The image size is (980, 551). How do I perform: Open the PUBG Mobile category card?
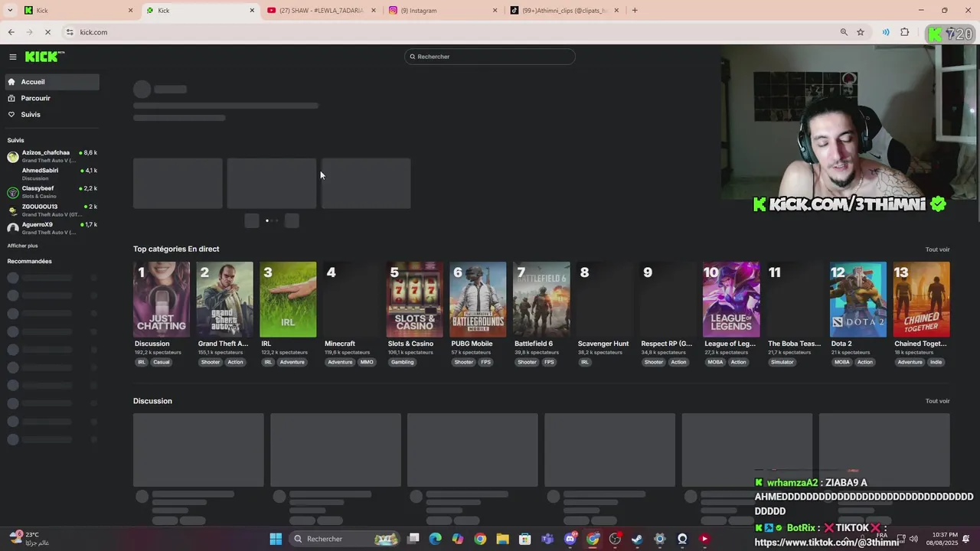coord(478,299)
